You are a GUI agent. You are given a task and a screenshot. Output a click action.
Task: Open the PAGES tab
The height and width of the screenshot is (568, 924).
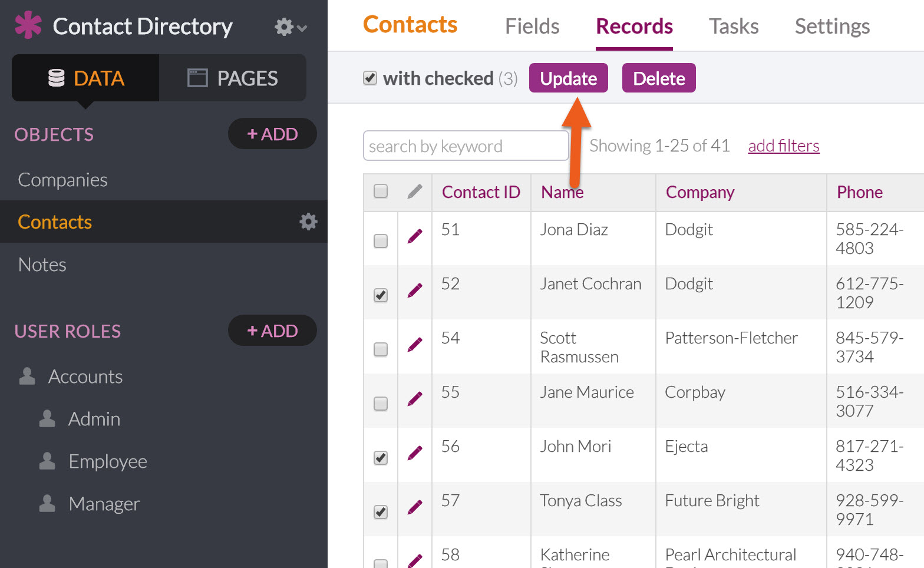coord(233,78)
